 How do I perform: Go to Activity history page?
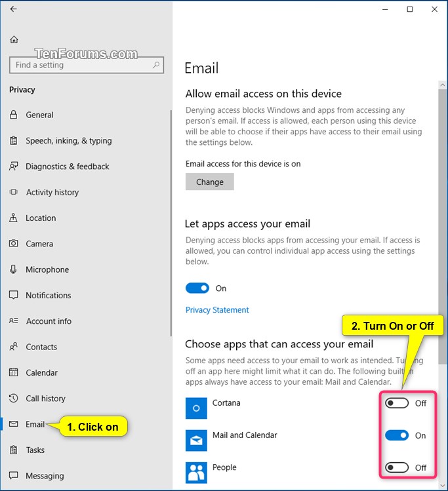click(52, 192)
